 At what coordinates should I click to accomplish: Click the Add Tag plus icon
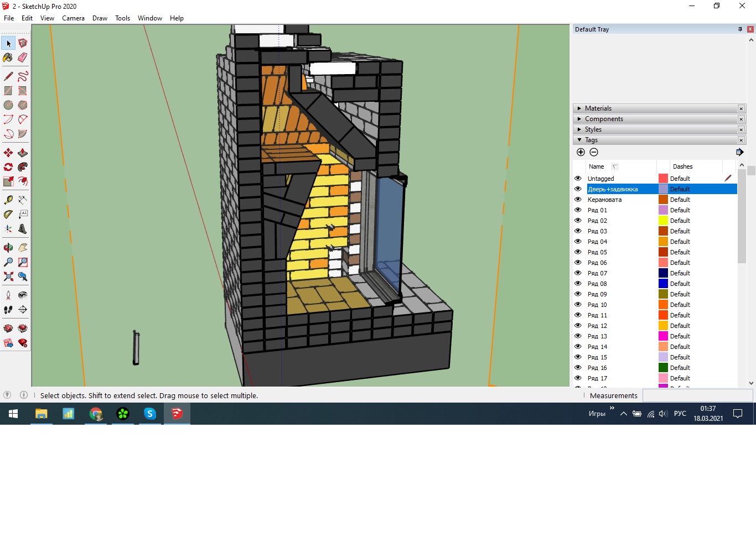581,152
